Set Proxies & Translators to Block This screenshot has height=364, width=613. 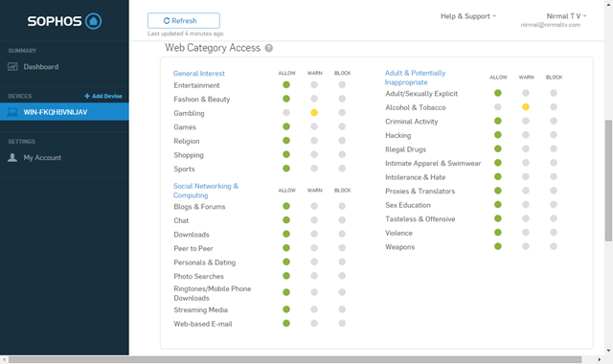click(554, 191)
